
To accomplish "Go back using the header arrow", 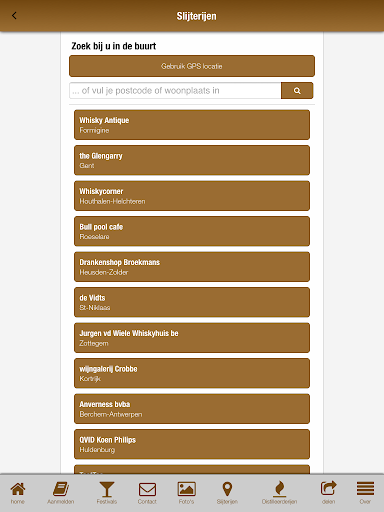I will (x=14, y=16).
